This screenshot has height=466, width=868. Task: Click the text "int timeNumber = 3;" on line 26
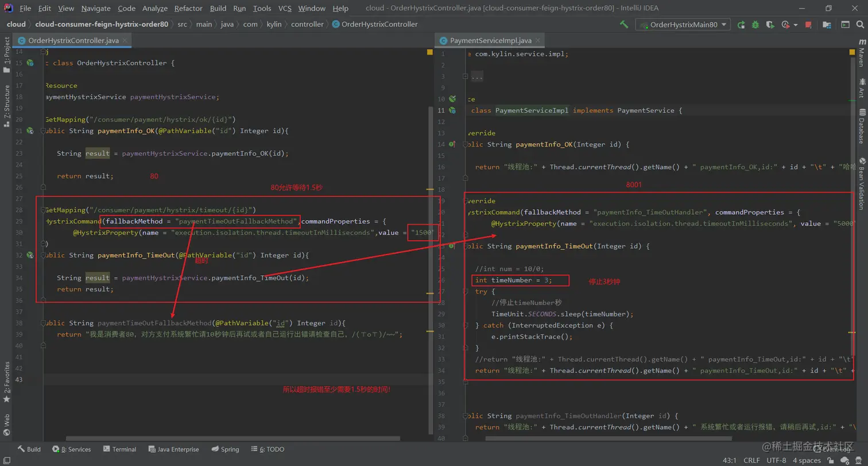[x=514, y=280]
